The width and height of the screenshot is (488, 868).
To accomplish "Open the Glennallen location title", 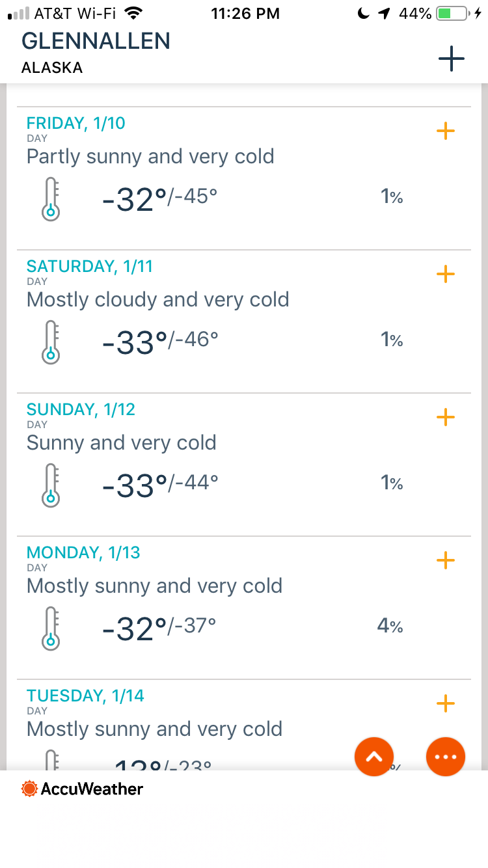I will tap(96, 41).
